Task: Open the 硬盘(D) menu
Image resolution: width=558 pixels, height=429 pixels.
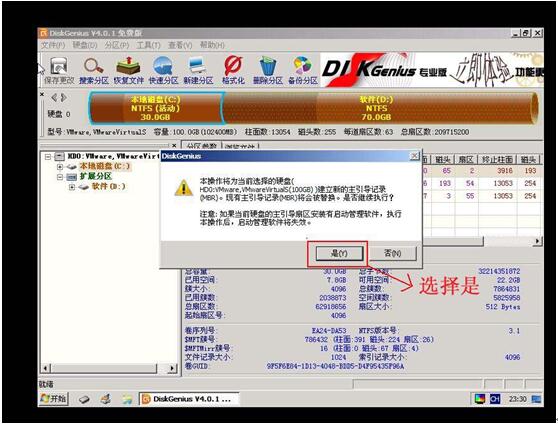Action: (x=85, y=45)
